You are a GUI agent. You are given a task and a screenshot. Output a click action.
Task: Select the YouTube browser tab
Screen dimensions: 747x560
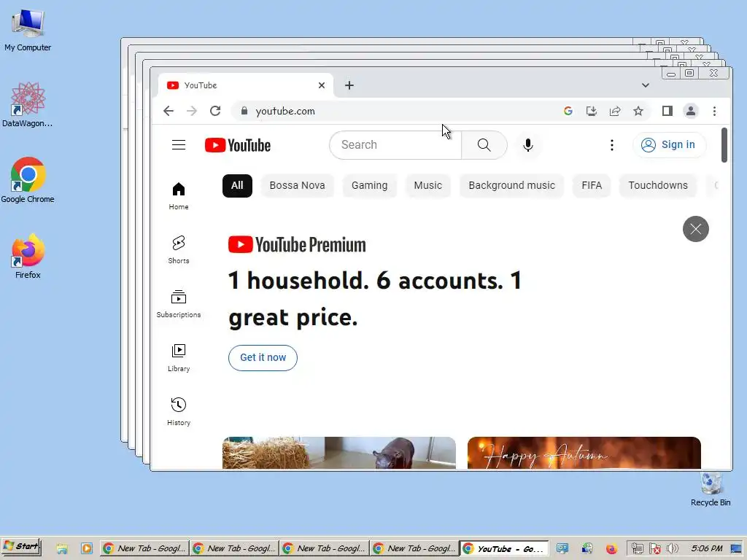point(245,85)
